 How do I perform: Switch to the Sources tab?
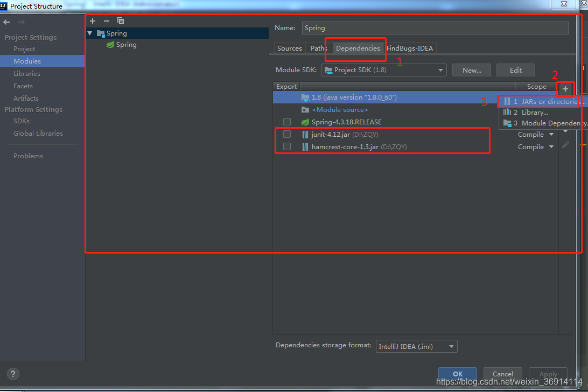tap(290, 48)
